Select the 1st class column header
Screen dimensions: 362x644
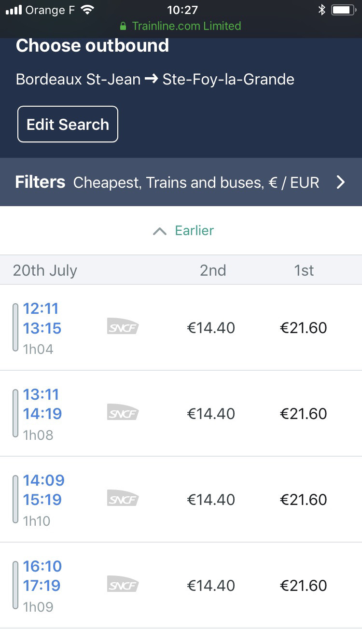[304, 270]
